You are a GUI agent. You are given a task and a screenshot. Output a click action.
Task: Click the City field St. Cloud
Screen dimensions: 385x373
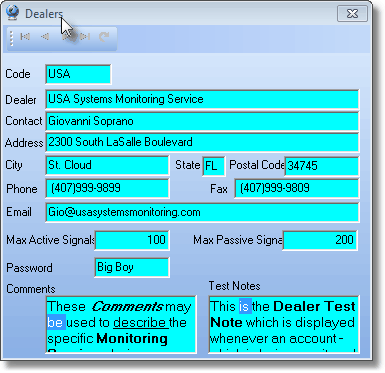[107, 165]
